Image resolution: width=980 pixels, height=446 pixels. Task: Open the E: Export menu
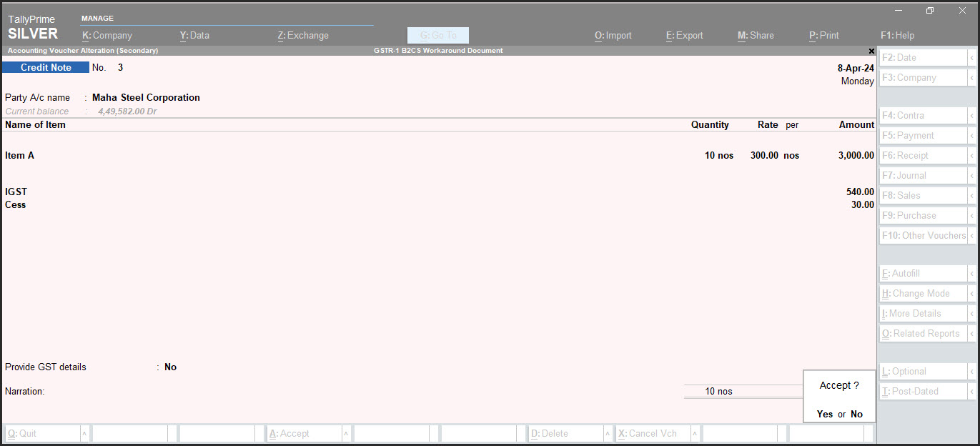[685, 35]
